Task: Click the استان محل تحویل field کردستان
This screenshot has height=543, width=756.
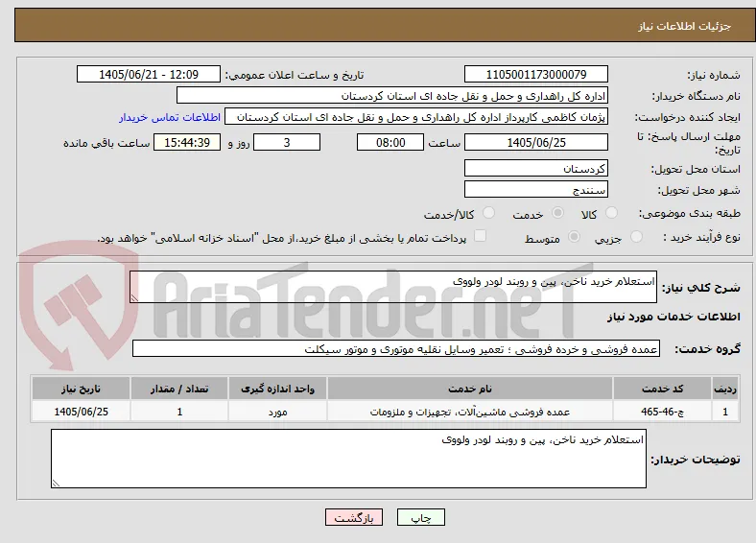Action: [x=535, y=168]
